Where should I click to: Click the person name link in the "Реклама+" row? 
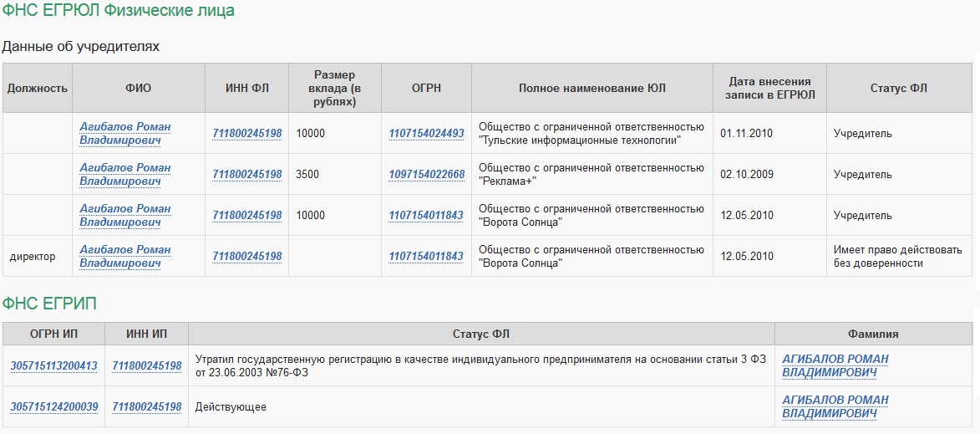pos(125,174)
